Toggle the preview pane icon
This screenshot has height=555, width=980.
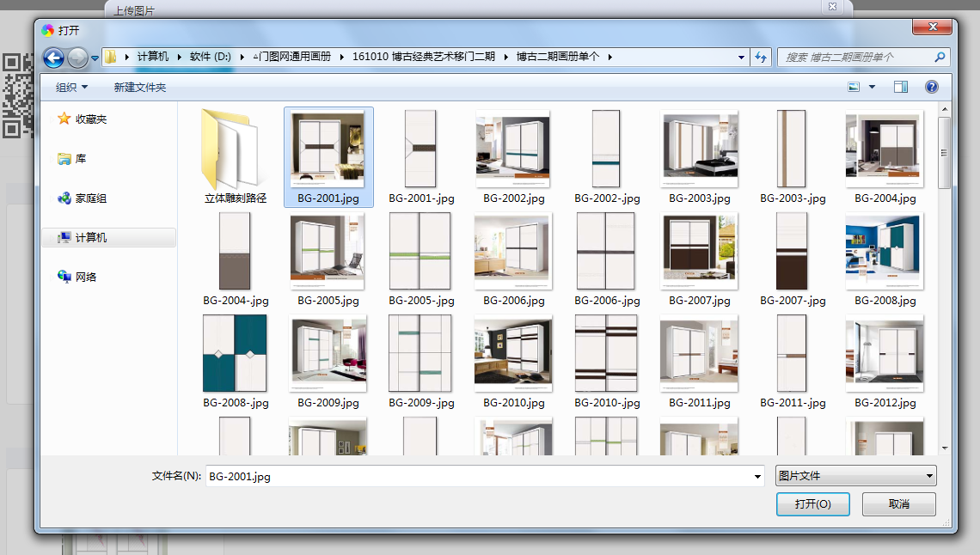coord(901,87)
